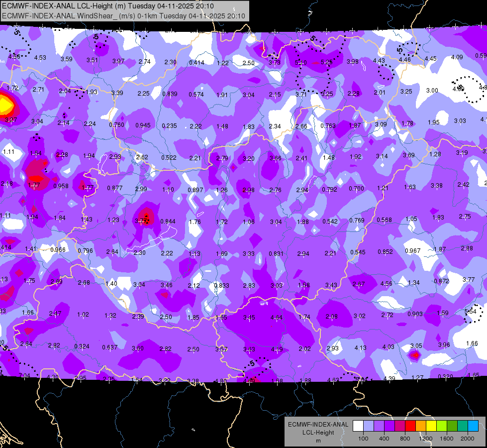Click the light lavender legend swatch
The width and height of the screenshot is (487, 448).
point(369,426)
